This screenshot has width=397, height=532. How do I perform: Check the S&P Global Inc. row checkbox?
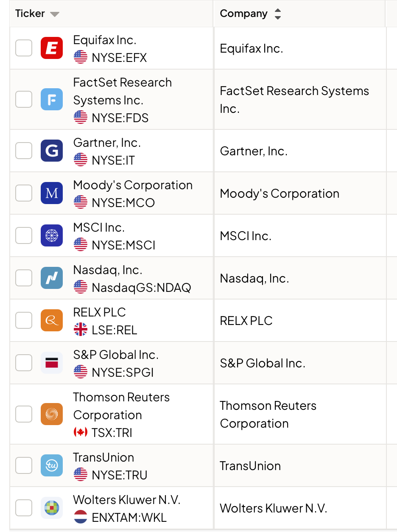(24, 363)
